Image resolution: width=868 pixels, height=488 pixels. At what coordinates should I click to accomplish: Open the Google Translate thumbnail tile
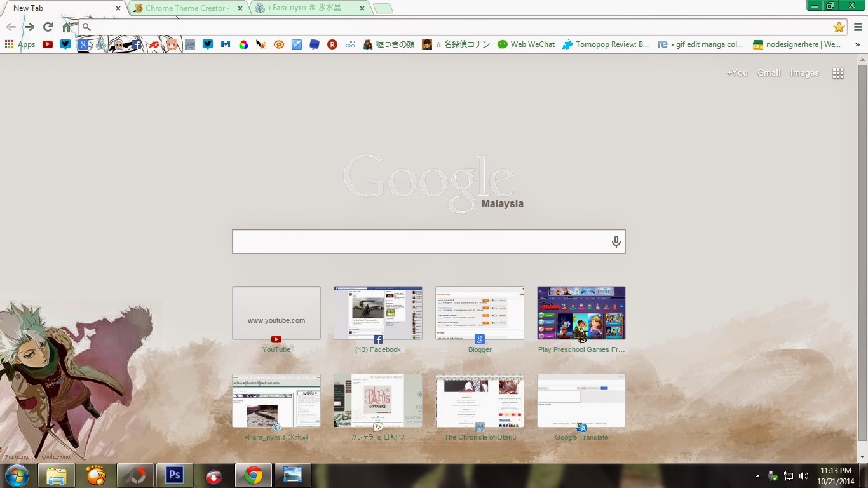coord(581,400)
